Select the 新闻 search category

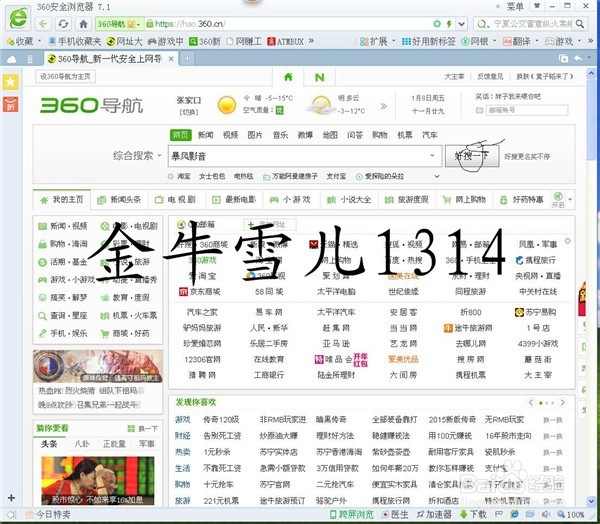pos(205,135)
